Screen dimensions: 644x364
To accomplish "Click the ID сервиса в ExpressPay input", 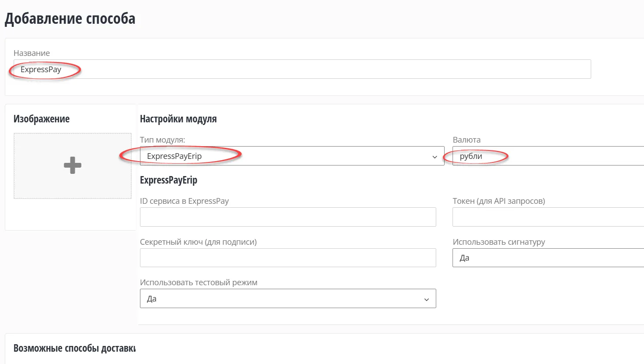I will click(x=288, y=217).
